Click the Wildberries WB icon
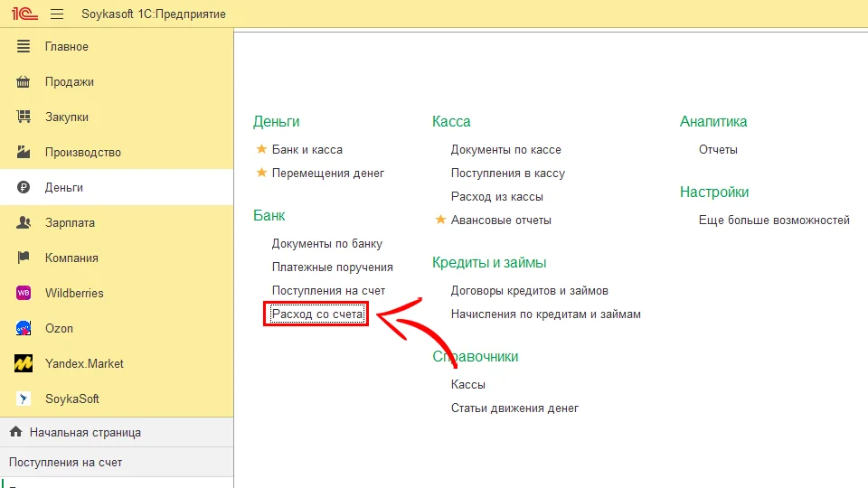Image resolution: width=868 pixels, height=488 pixels. point(24,293)
